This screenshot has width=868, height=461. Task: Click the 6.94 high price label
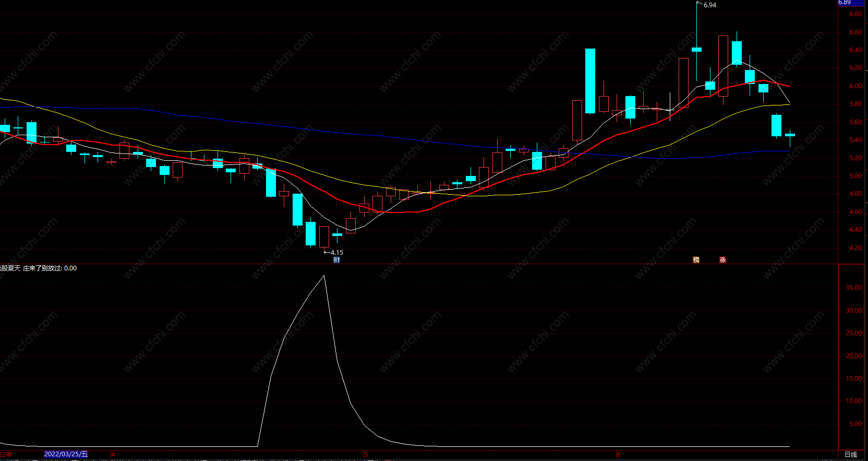tap(709, 5)
